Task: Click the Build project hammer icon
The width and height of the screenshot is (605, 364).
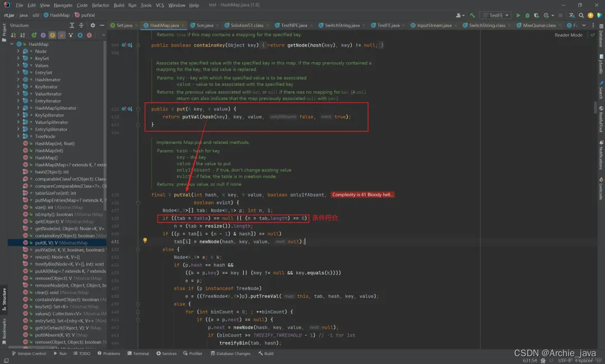Action: click(x=472, y=16)
